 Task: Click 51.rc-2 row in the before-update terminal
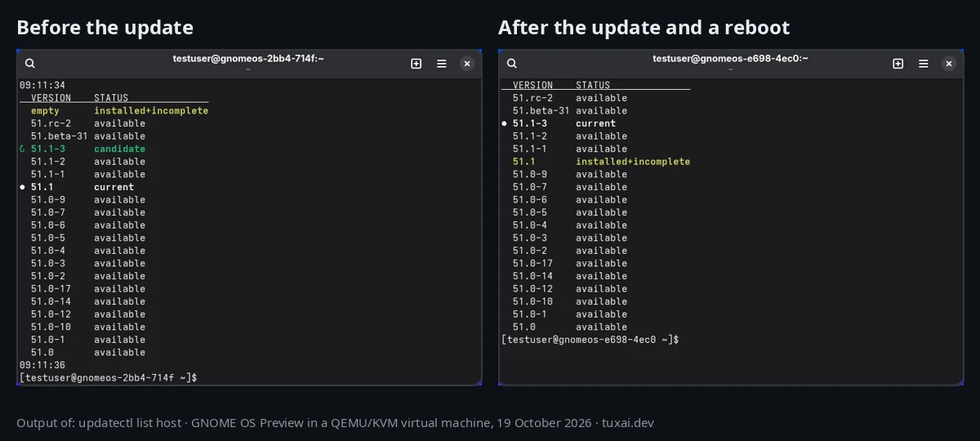click(x=88, y=123)
